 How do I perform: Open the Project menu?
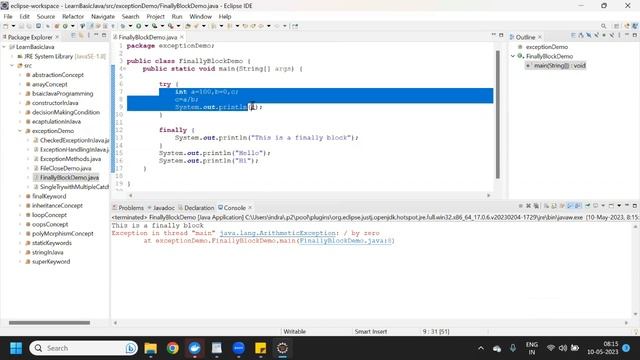(x=155, y=16)
